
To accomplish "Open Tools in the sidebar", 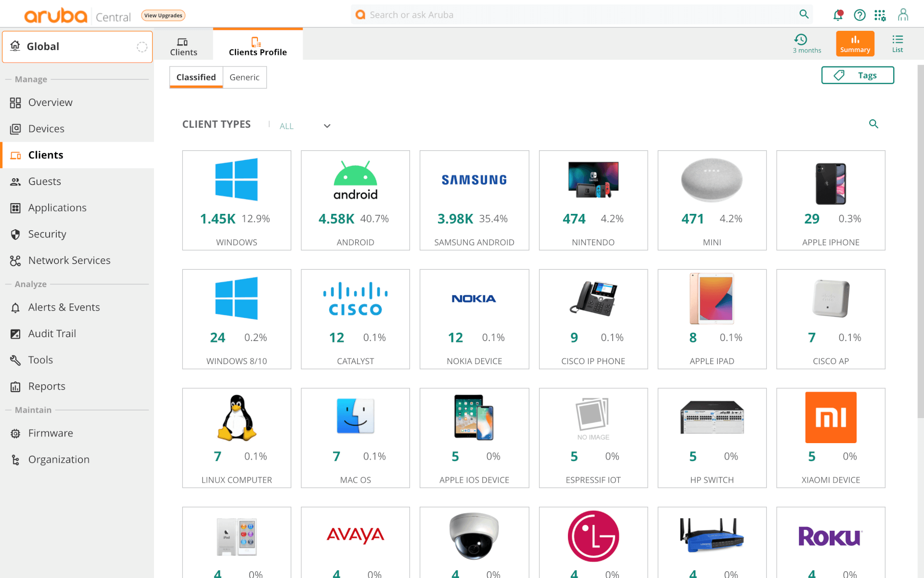I will (77, 360).
